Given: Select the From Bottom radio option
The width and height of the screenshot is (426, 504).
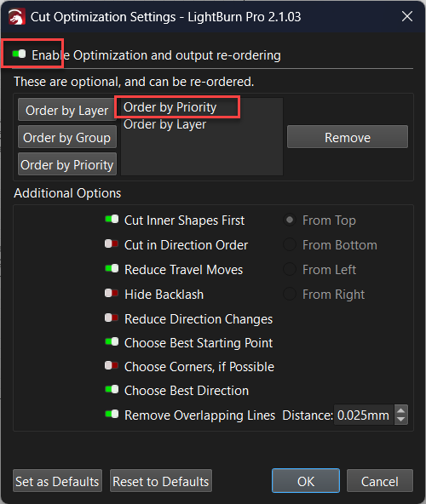Looking at the screenshot, I should tap(290, 244).
